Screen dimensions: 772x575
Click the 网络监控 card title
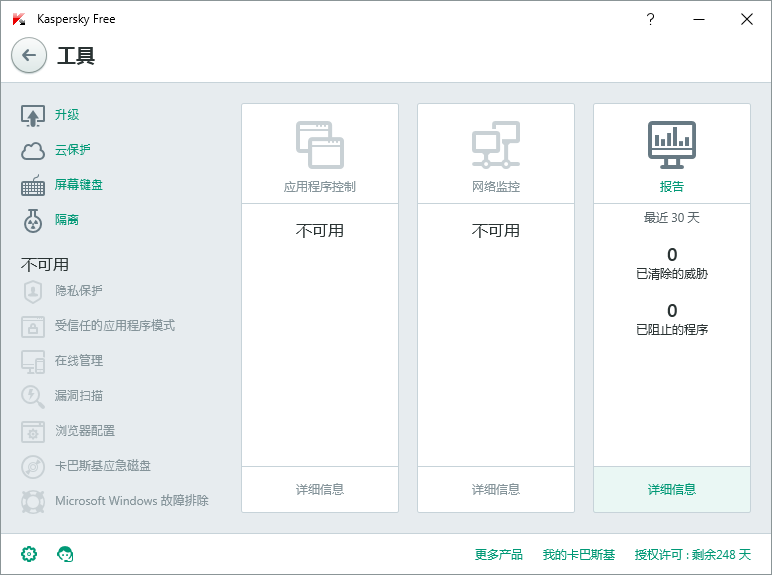click(496, 187)
